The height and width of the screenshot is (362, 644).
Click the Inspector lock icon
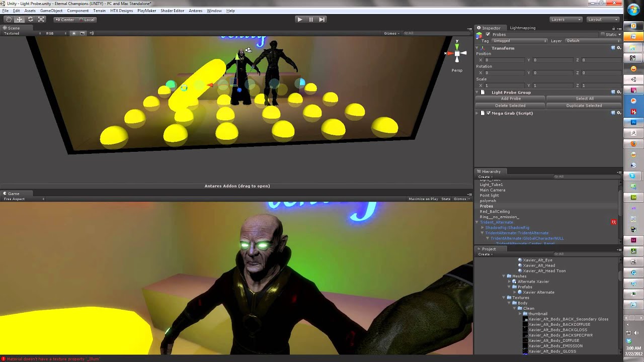click(x=613, y=28)
